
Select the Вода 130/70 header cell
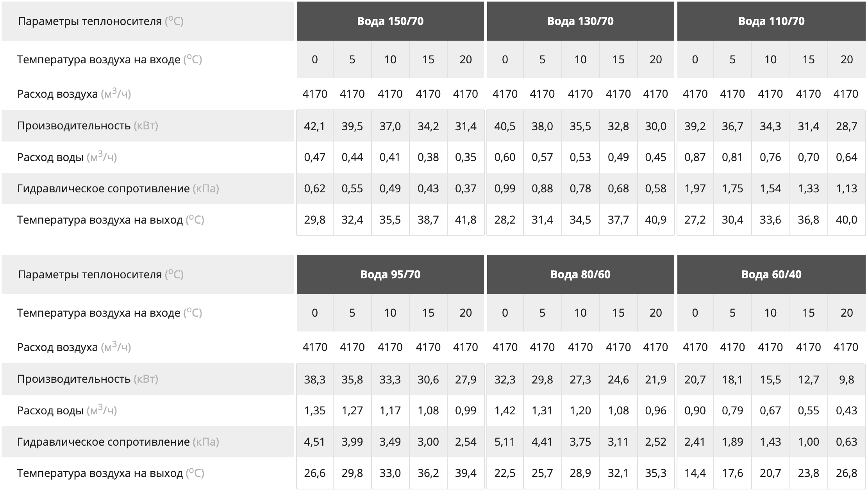(x=580, y=21)
